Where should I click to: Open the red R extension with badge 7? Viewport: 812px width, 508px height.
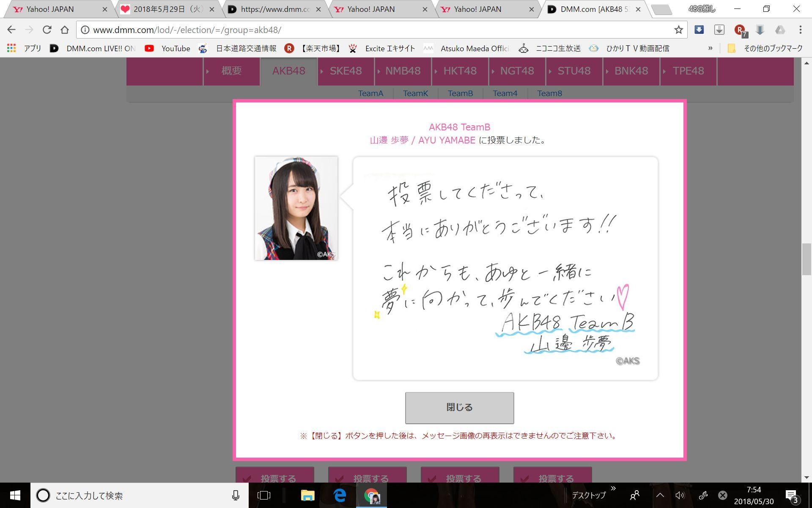740,30
